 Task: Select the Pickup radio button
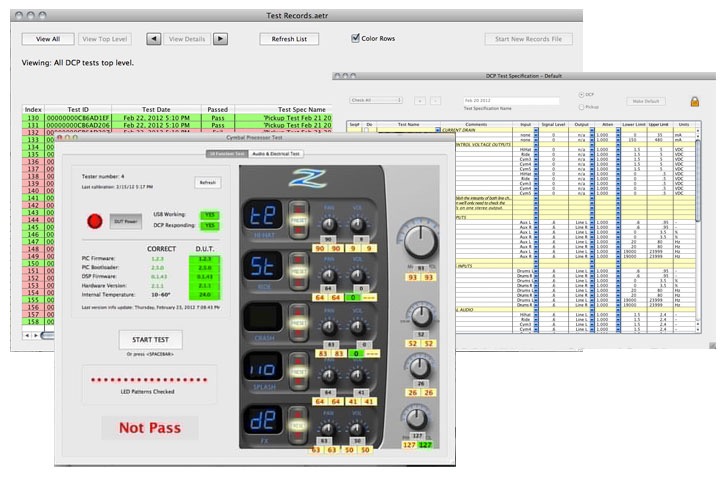coord(581,107)
